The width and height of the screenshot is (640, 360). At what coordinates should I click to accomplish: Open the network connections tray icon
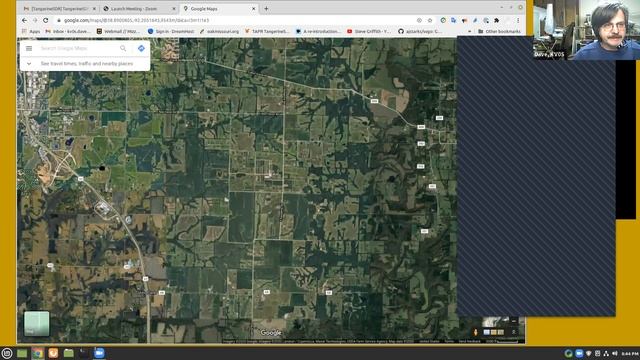606,353
